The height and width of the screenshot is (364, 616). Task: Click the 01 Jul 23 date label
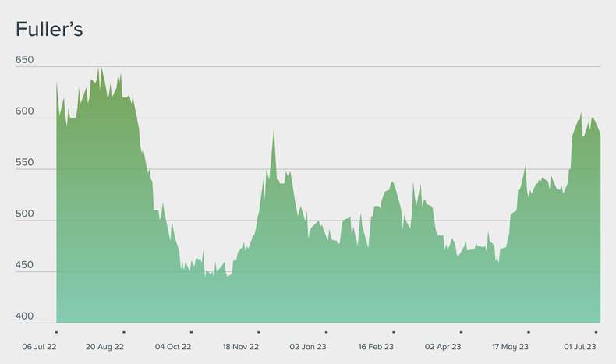point(580,347)
